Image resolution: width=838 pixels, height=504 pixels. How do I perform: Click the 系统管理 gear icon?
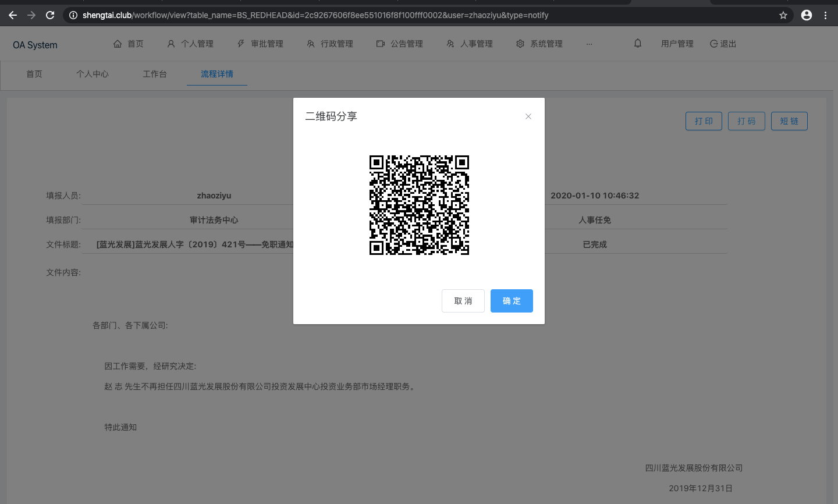tap(520, 43)
